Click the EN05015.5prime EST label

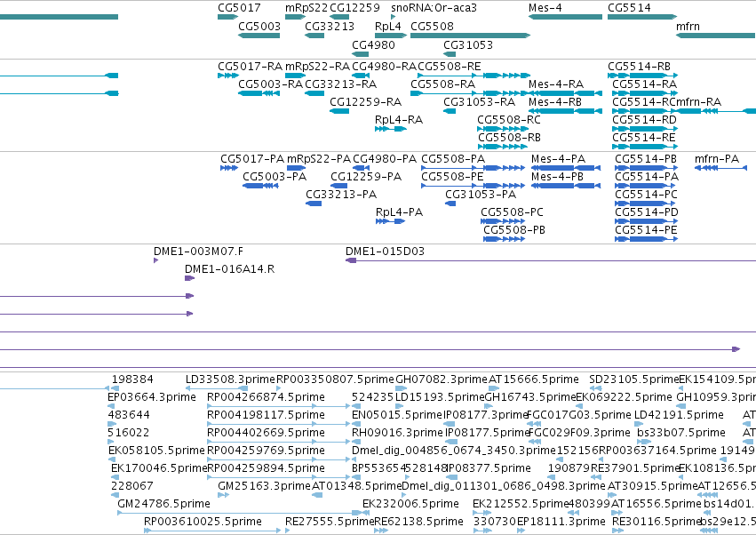pos(397,415)
